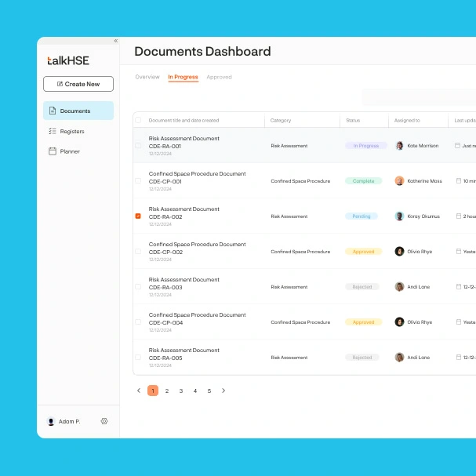Switch to the Approved tab

(219, 77)
